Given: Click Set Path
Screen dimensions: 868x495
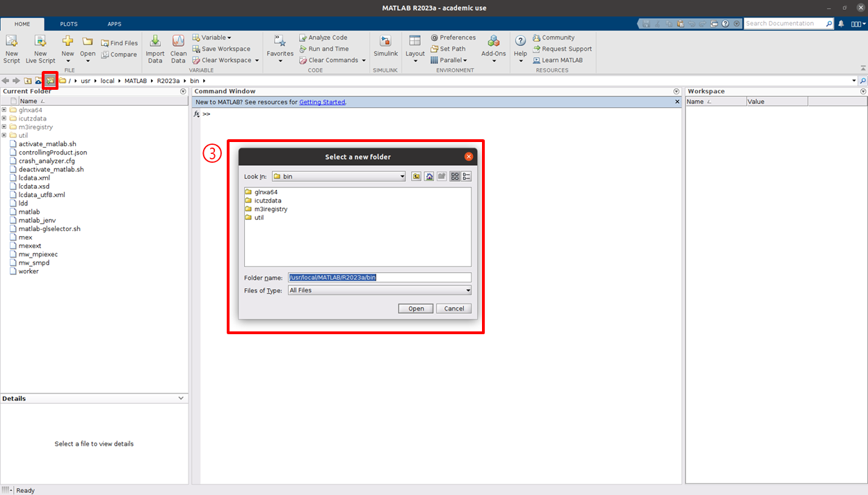Looking at the screenshot, I should click(448, 49).
